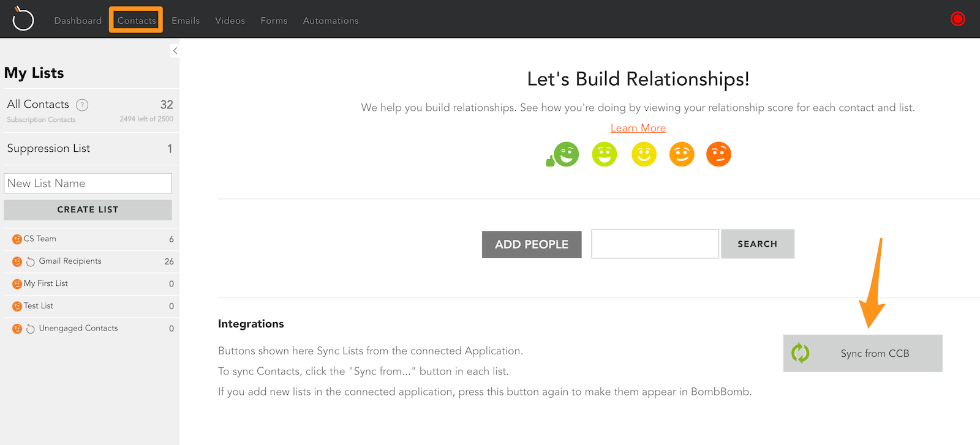Open the Contacts tab

coord(137,20)
